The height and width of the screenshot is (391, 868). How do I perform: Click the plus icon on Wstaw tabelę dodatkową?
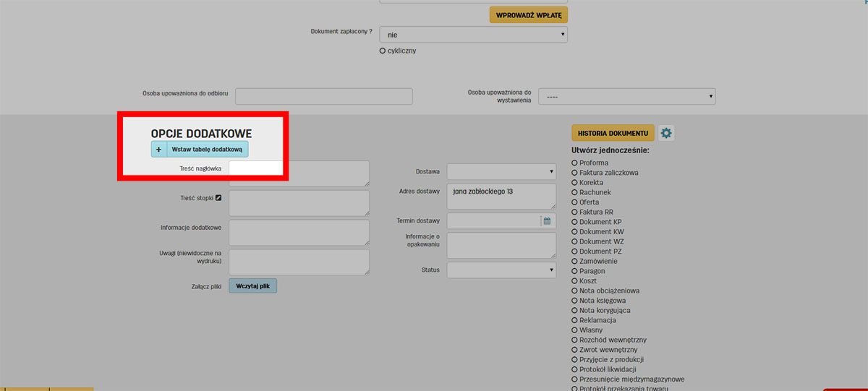(159, 149)
